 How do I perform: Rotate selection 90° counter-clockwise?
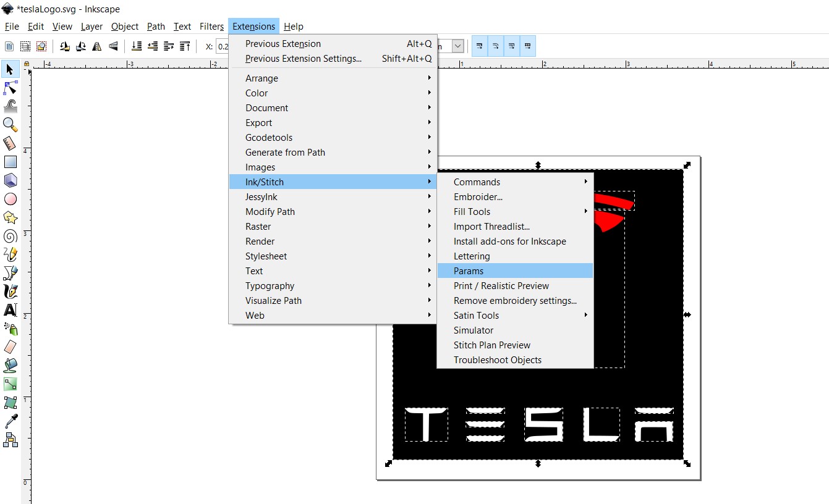[65, 46]
